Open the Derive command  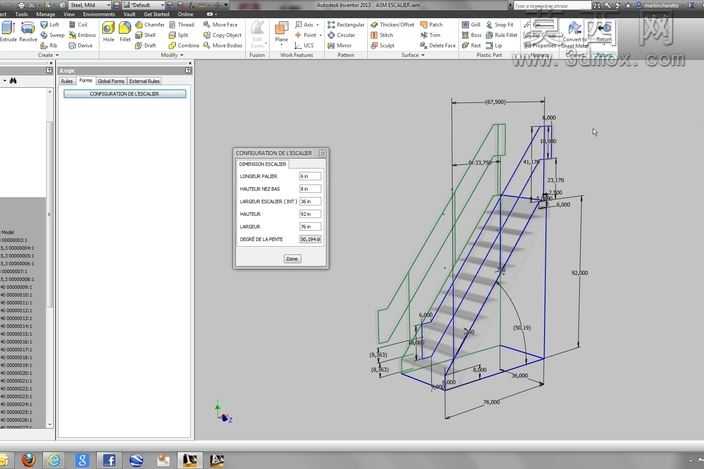[80, 45]
